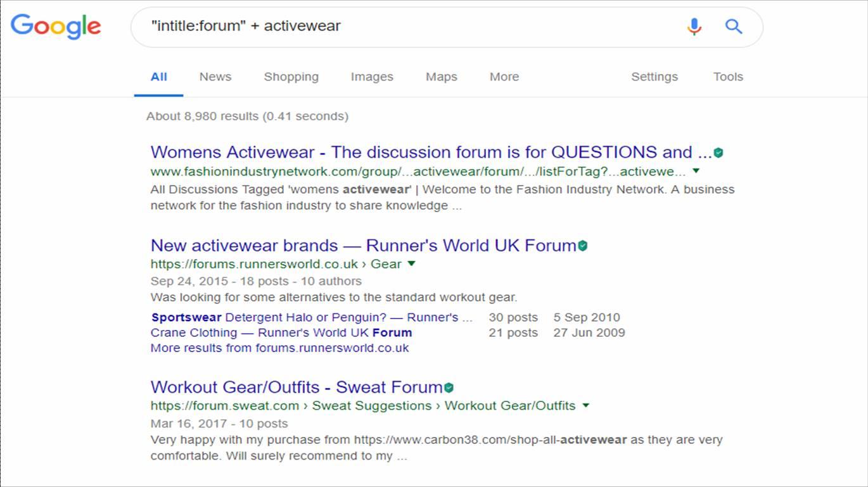The width and height of the screenshot is (868, 487).
Task: Open Sportswear Detergent Halo or Penguin sublink
Action: click(312, 317)
